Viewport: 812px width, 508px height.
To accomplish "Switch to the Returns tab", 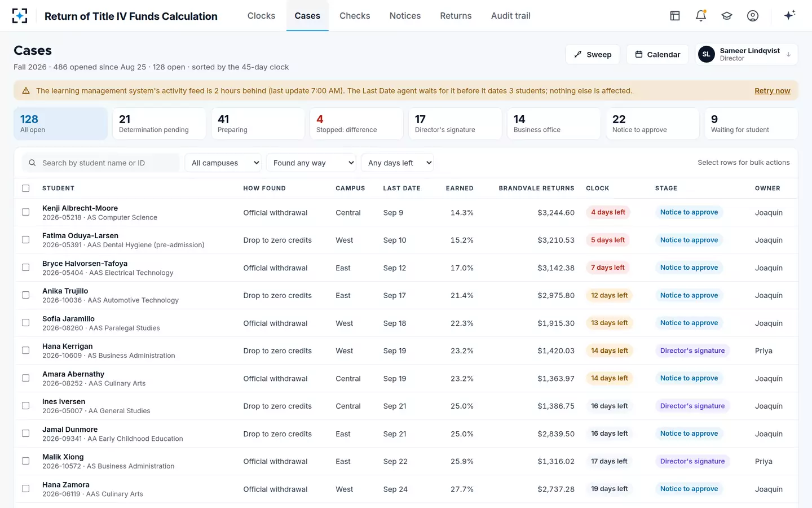I will (x=456, y=16).
